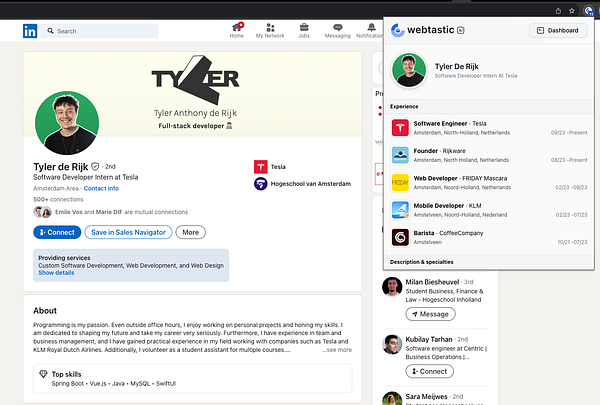Open the webtastic Dashboard button
This screenshot has width=600, height=405.
pyautogui.click(x=558, y=30)
